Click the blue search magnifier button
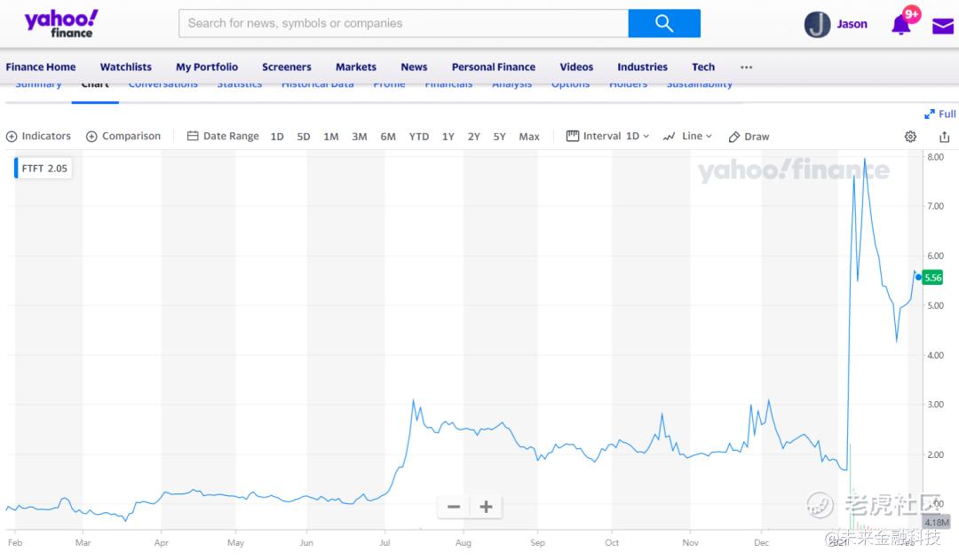Screen dimensions: 959x560 point(663,23)
